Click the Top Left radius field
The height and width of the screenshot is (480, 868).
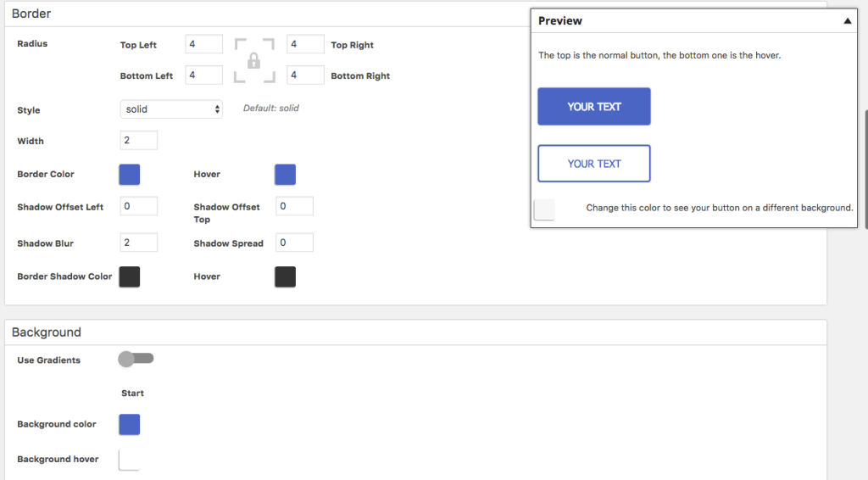tap(203, 44)
